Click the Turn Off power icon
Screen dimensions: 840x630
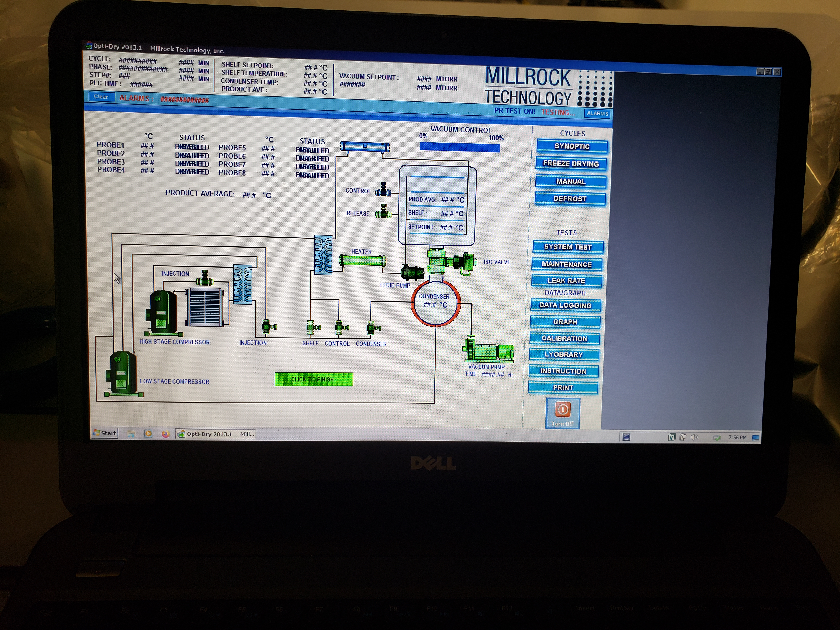coord(562,410)
